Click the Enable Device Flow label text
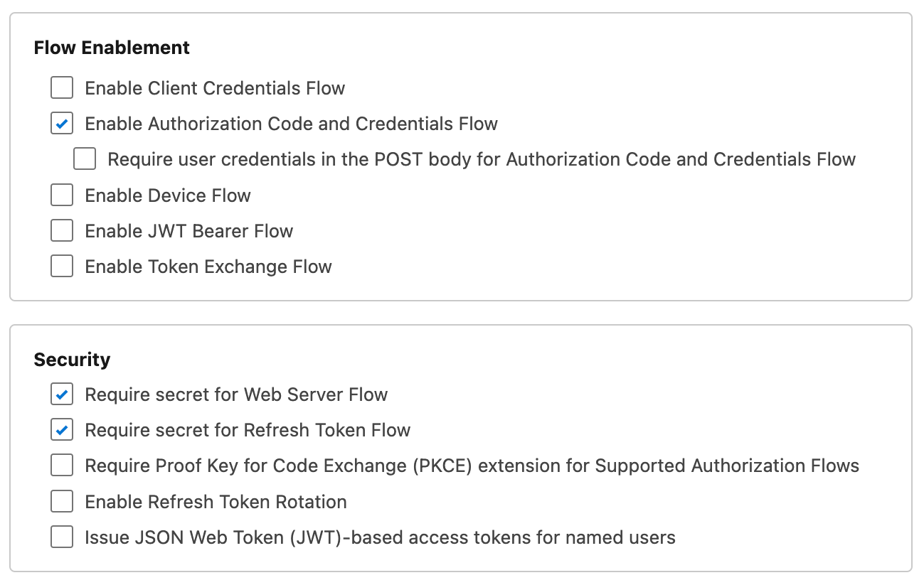Screen dimensions: 924x585 (x=167, y=195)
